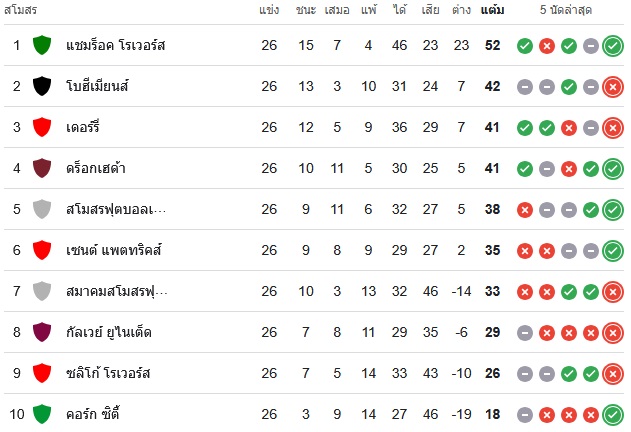Open the truncated สมาคมสโมสรฟุ… team name
Image resolution: width=631 pixels, height=432 pixels.
click(x=117, y=291)
